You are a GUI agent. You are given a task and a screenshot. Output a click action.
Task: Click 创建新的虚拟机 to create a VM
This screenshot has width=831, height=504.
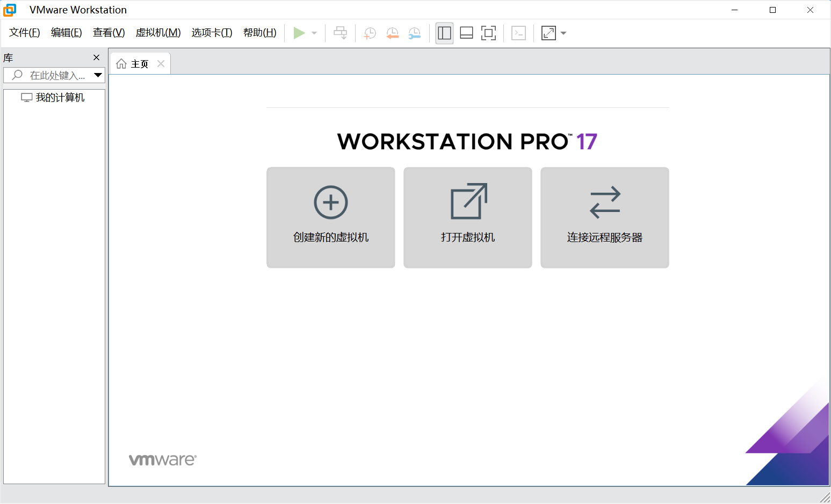[330, 217]
